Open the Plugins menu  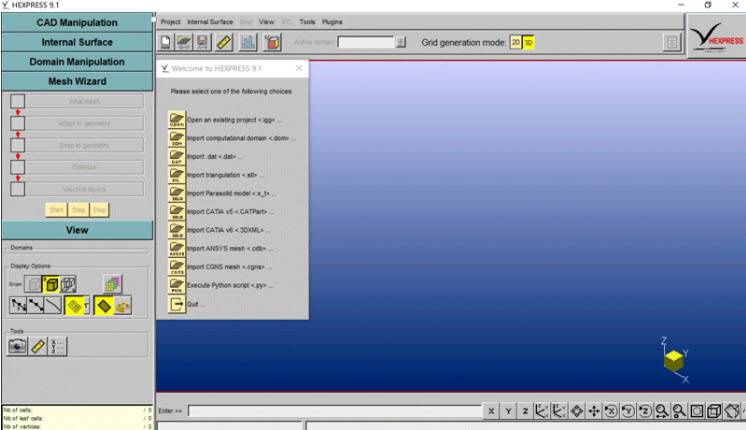click(332, 22)
